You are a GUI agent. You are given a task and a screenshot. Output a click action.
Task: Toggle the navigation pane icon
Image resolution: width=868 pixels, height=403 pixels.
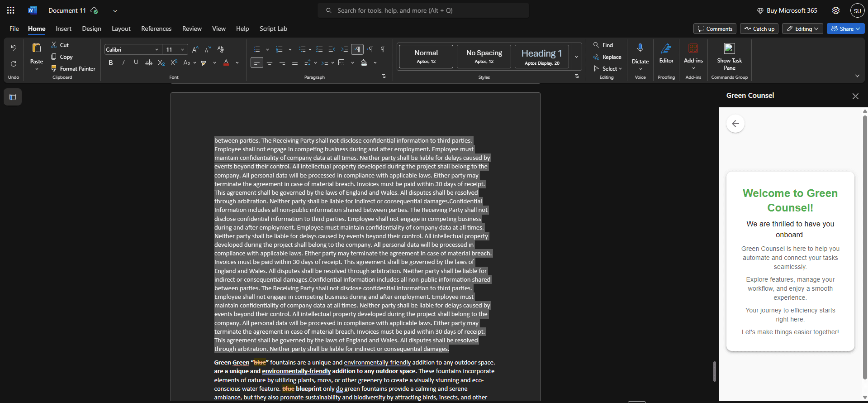[x=13, y=97]
